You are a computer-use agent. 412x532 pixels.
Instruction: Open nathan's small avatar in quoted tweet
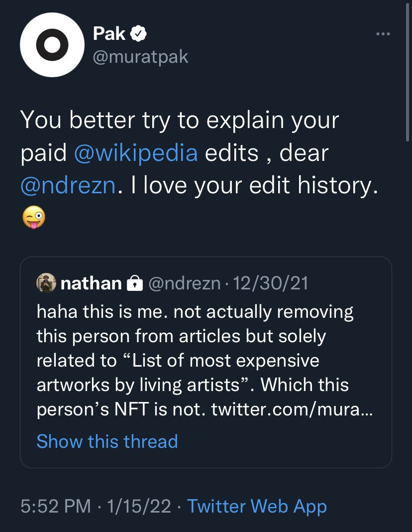(46, 282)
